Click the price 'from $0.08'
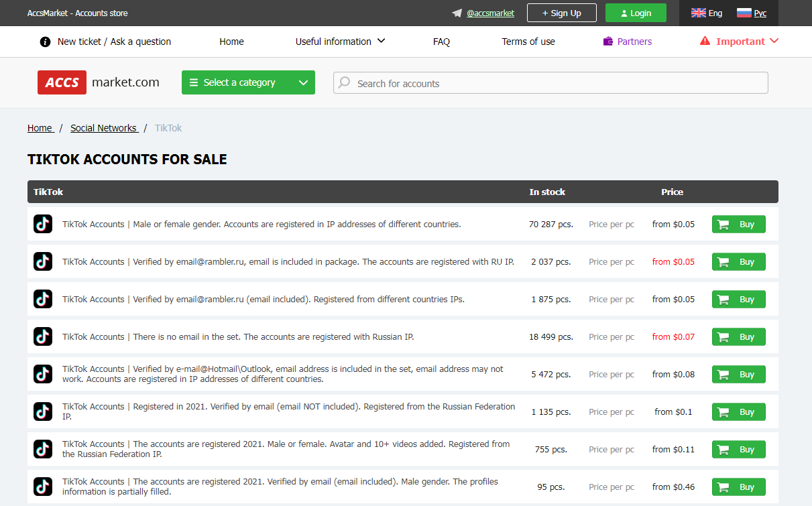Image resolution: width=812 pixels, height=506 pixels. [x=673, y=374]
